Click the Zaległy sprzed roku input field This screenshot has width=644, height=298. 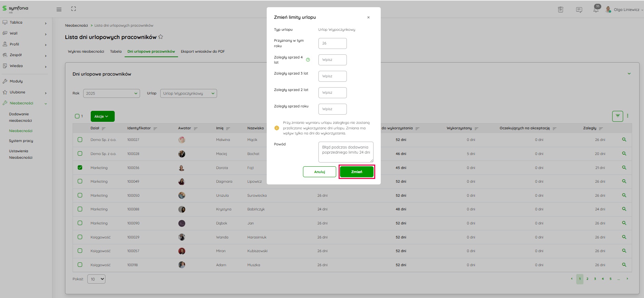point(332,109)
